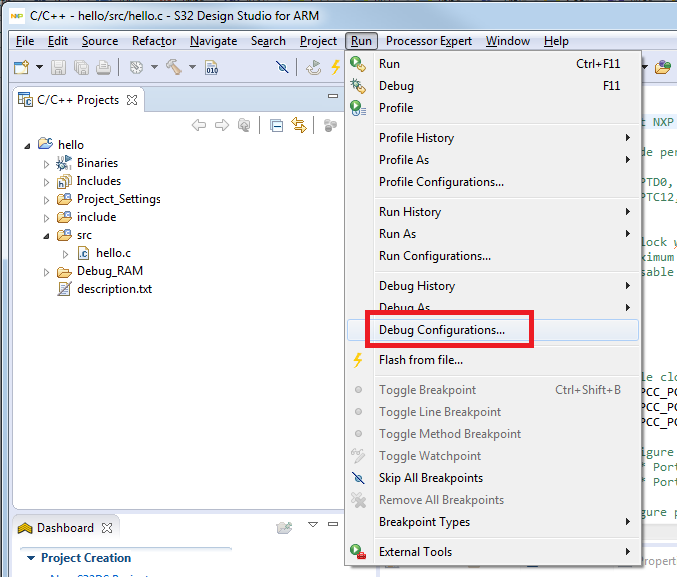Click the filters icon in Projects view

pyautogui.click(x=330, y=126)
